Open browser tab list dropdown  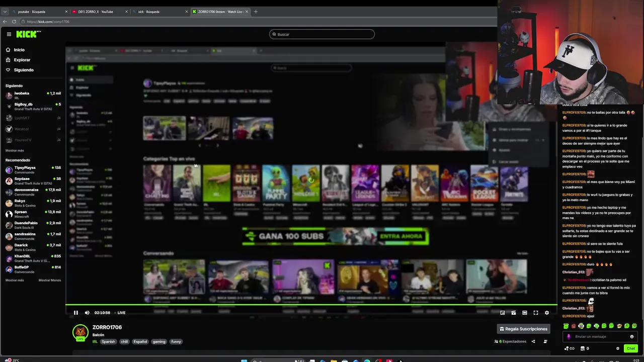[x=5, y=12]
